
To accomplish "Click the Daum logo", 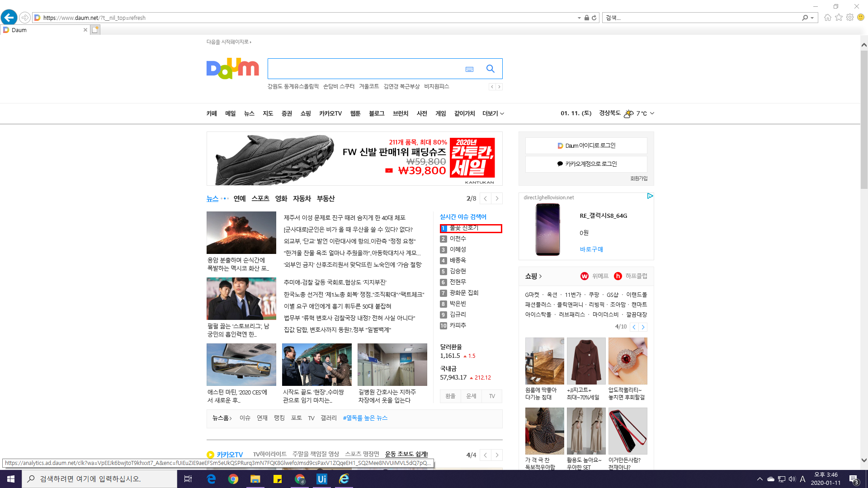I will (232, 68).
